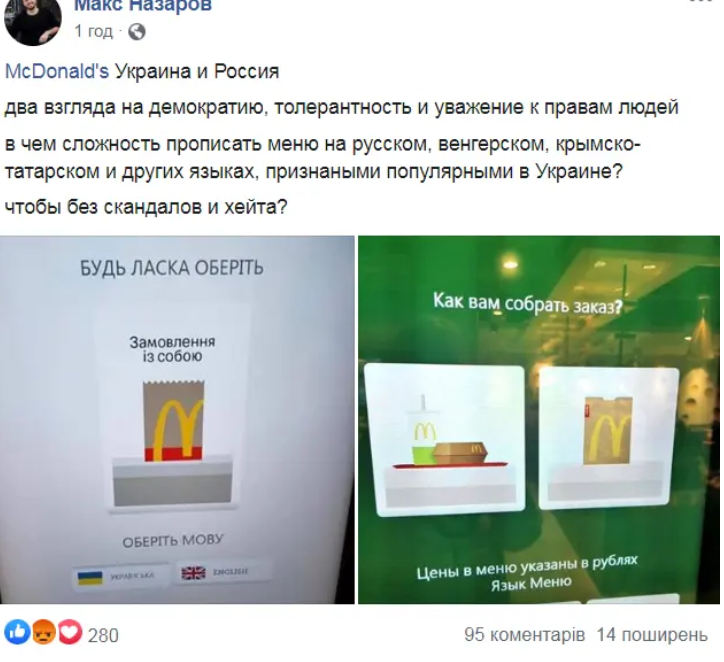Open author name Макс Назаров link
The image size is (724, 662).
click(x=143, y=6)
